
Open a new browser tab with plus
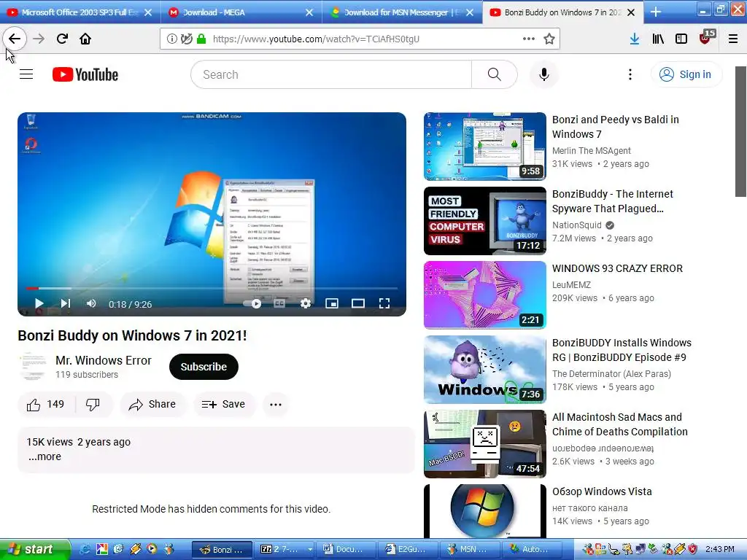click(656, 12)
